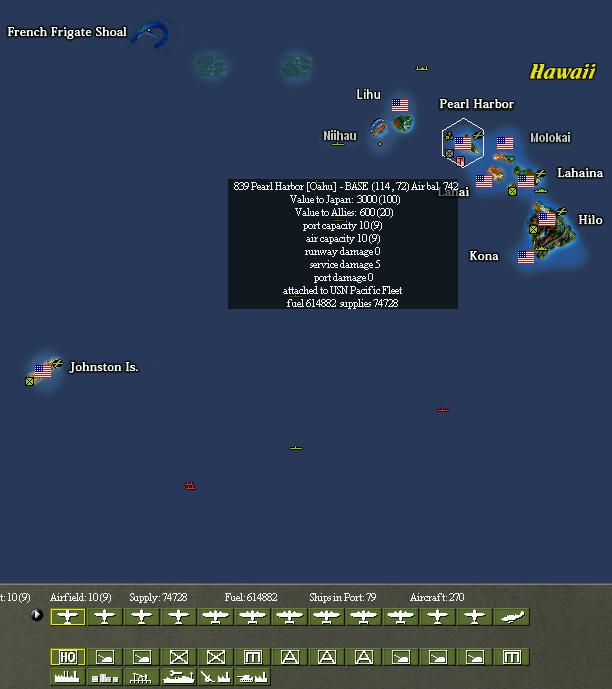Click the French Frigate Shoal atoll
612x689 pixels.
pyautogui.click(x=152, y=33)
